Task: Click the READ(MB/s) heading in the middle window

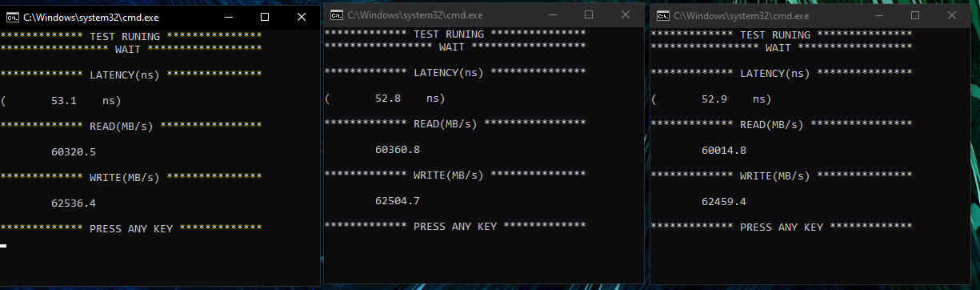Action: point(446,124)
